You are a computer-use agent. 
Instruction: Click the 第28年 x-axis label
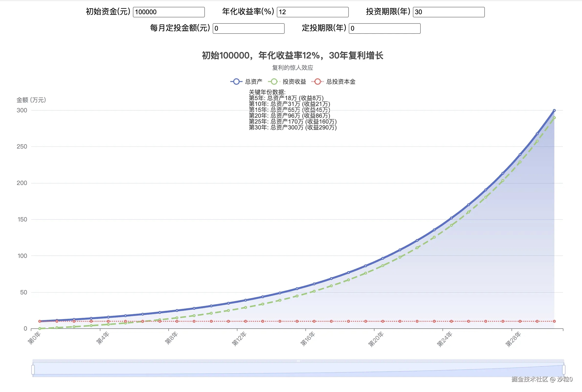point(513,339)
